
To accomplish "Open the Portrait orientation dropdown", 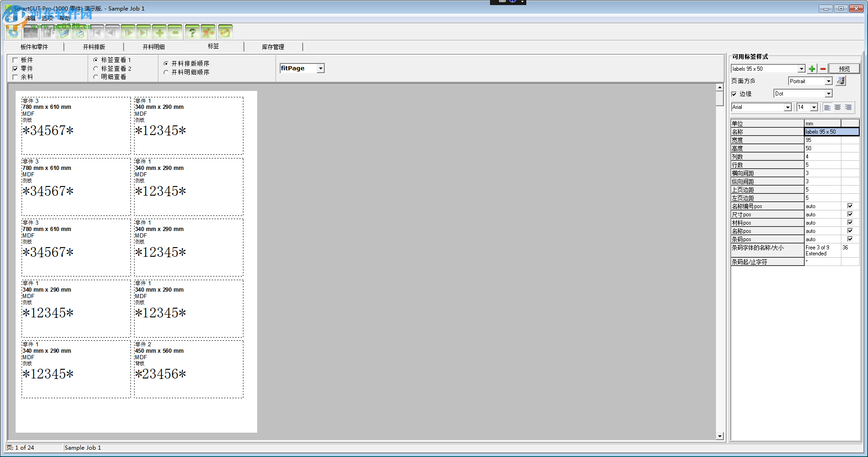I will tap(829, 81).
